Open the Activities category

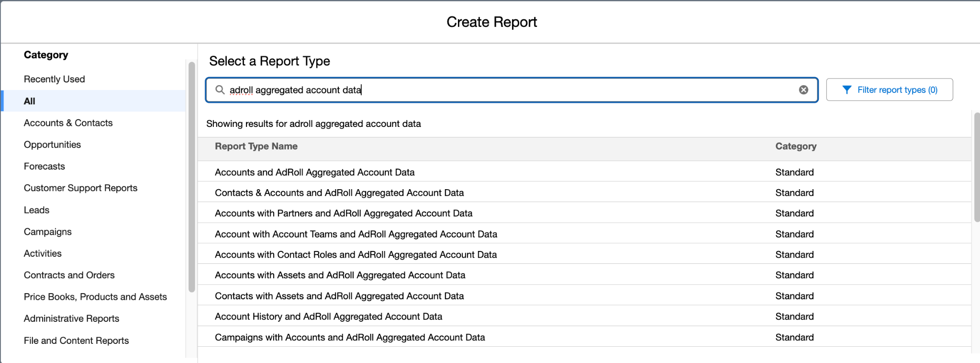point(43,253)
